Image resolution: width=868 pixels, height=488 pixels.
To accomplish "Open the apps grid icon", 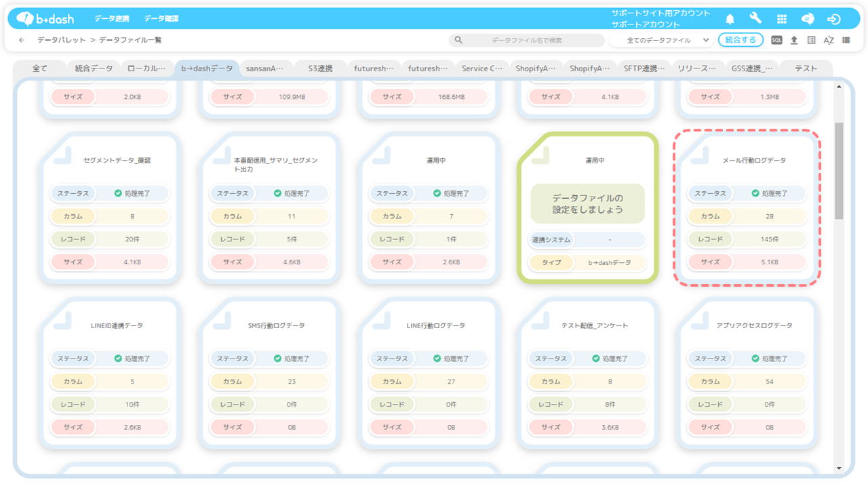I will tap(782, 19).
